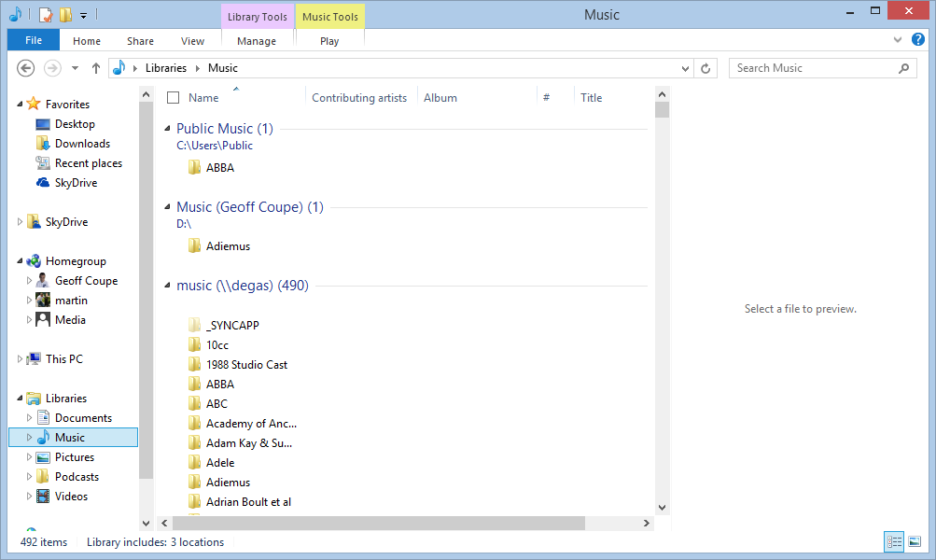Refresh the Music library view
The width and height of the screenshot is (936, 560).
[x=706, y=68]
